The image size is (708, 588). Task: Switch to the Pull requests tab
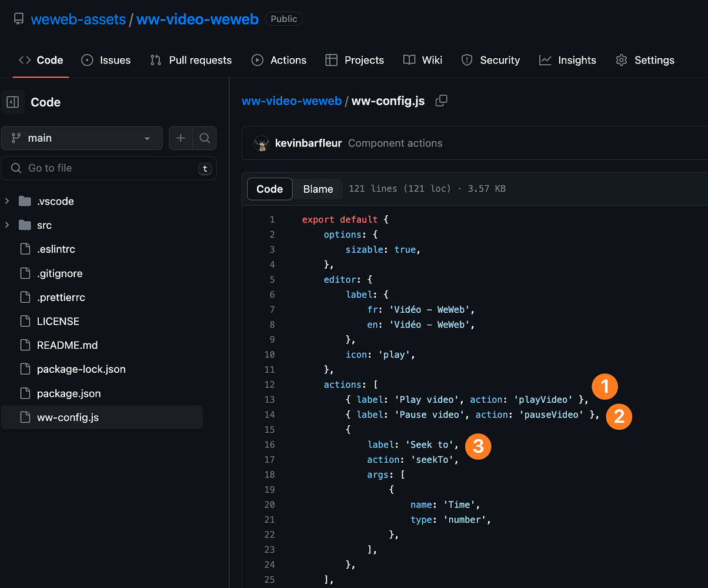[191, 60]
